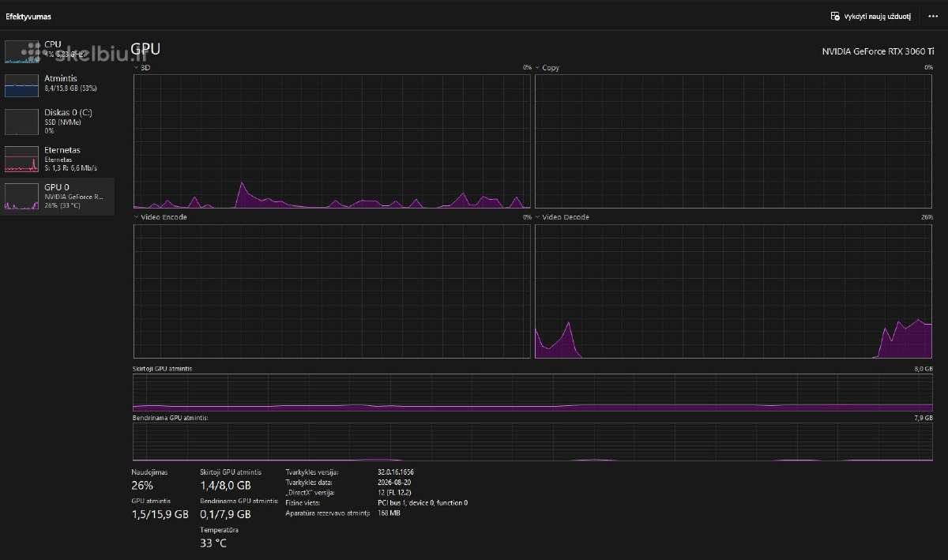This screenshot has height=560, width=948.
Task: Click inside the Video Decode usage graph
Action: 734,291
